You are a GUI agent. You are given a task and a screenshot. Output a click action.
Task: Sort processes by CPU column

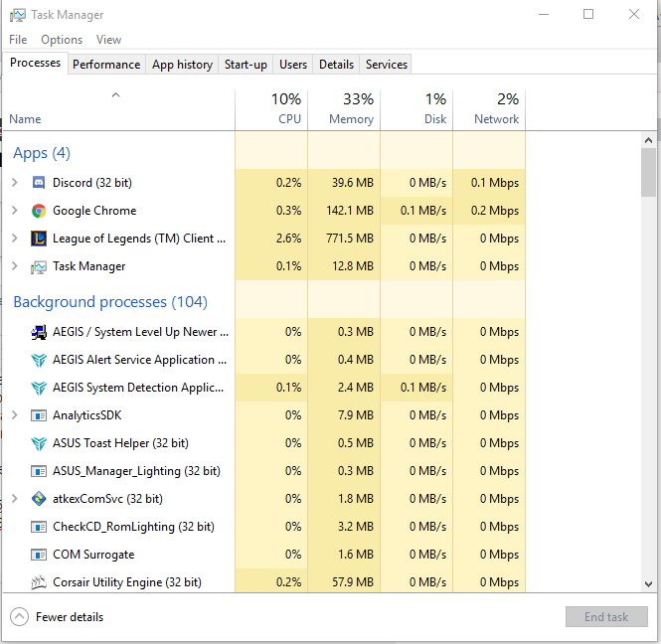coord(271,109)
